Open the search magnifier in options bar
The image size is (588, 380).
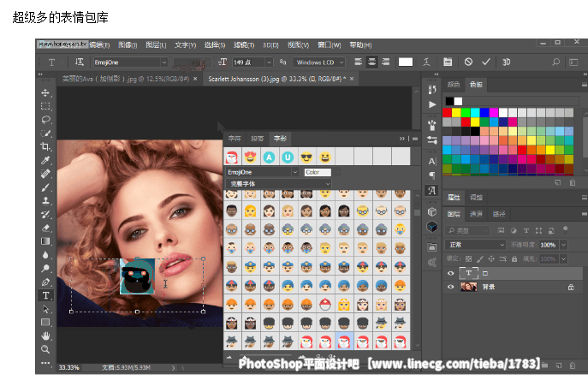click(x=555, y=62)
